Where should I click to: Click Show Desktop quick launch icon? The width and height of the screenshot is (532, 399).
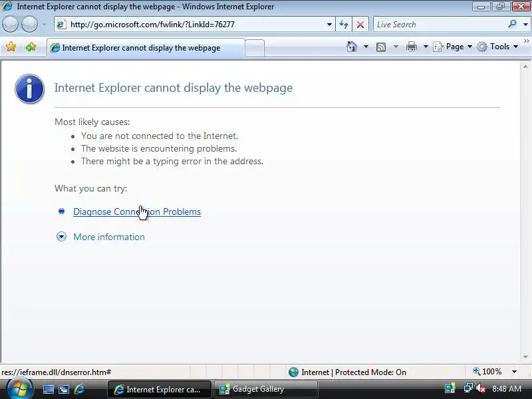pos(48,389)
